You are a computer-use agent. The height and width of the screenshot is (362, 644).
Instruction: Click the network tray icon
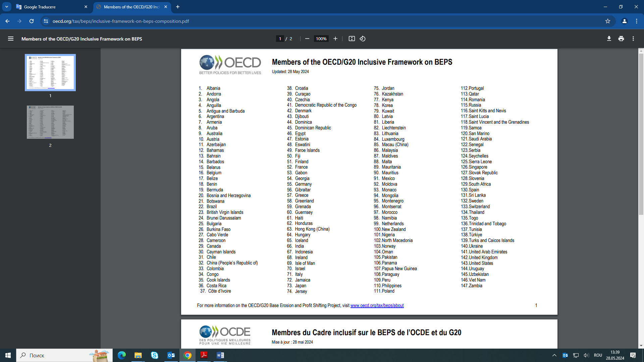pos(576,355)
